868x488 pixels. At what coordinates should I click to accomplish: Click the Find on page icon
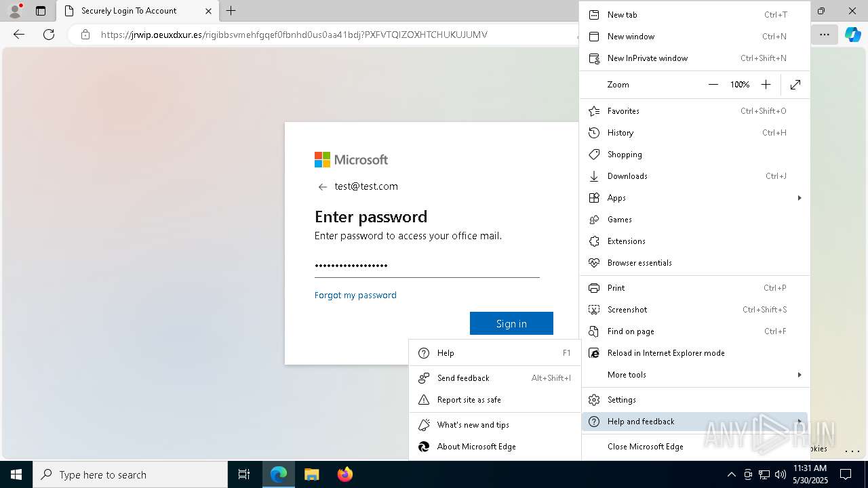click(594, 331)
